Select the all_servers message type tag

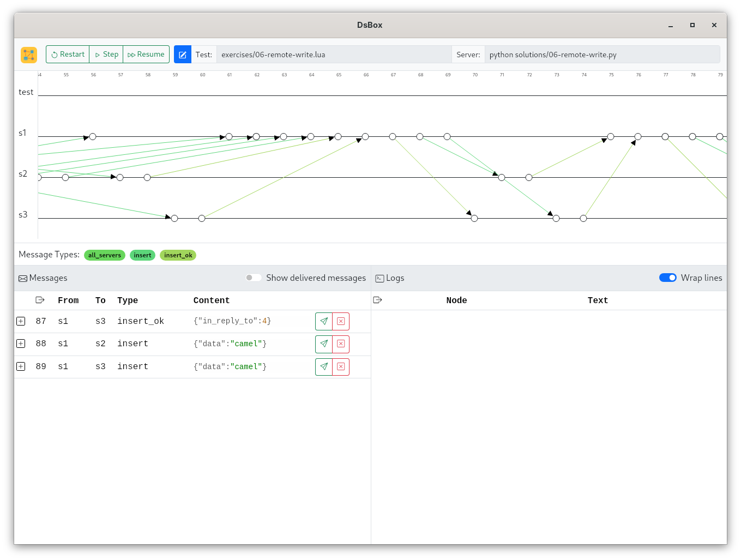coord(105,255)
